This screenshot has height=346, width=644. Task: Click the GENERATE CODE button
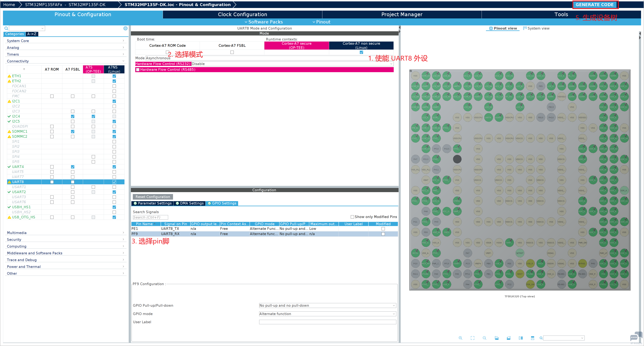click(595, 5)
